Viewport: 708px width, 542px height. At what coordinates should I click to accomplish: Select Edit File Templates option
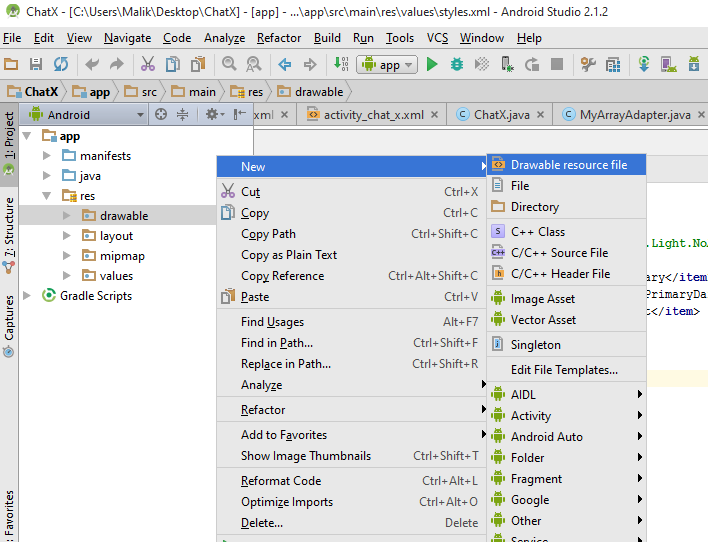[x=567, y=369]
